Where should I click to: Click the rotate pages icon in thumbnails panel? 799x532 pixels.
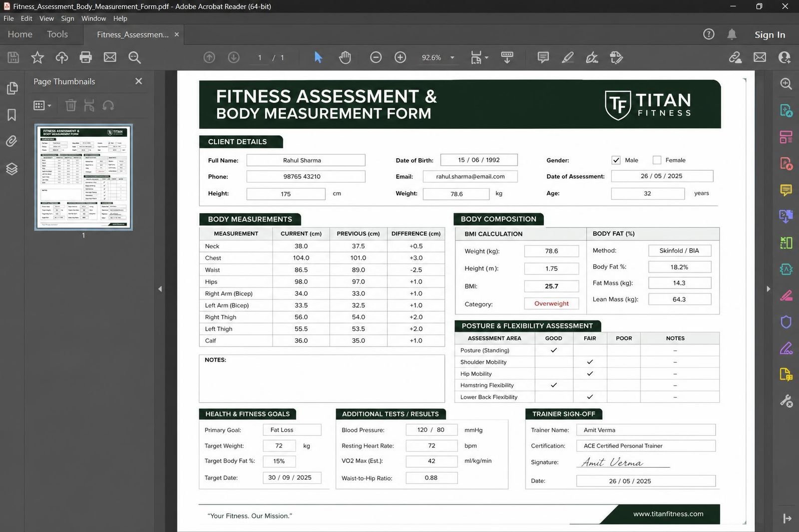coord(108,105)
